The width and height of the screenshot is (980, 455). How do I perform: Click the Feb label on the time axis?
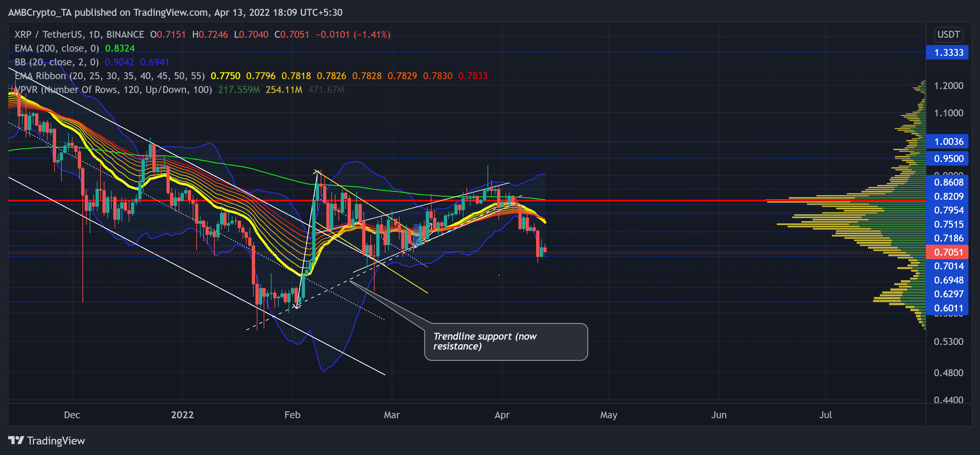click(x=292, y=415)
